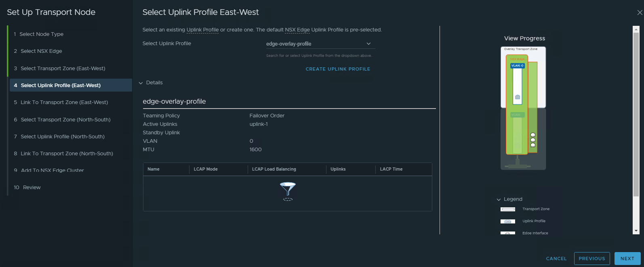Click the VLAN: 0 badge in the diagram

pyautogui.click(x=517, y=65)
